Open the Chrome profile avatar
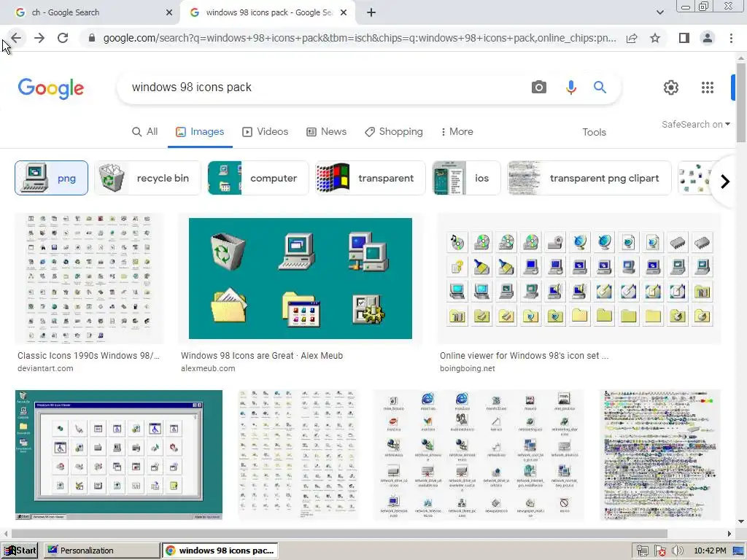The width and height of the screenshot is (747, 560). 708,38
